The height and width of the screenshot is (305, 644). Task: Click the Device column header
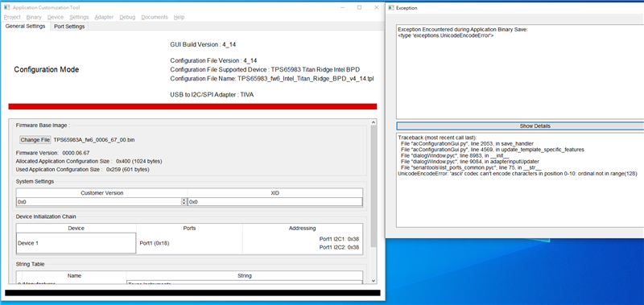[76, 229]
